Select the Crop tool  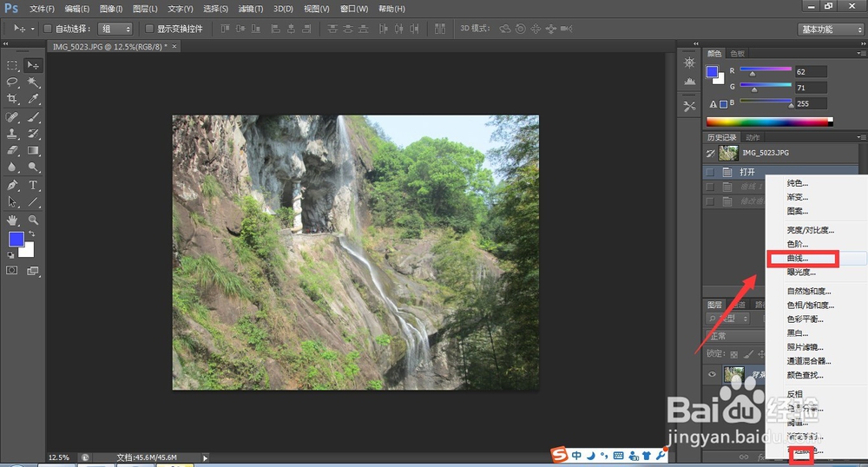pos(12,98)
